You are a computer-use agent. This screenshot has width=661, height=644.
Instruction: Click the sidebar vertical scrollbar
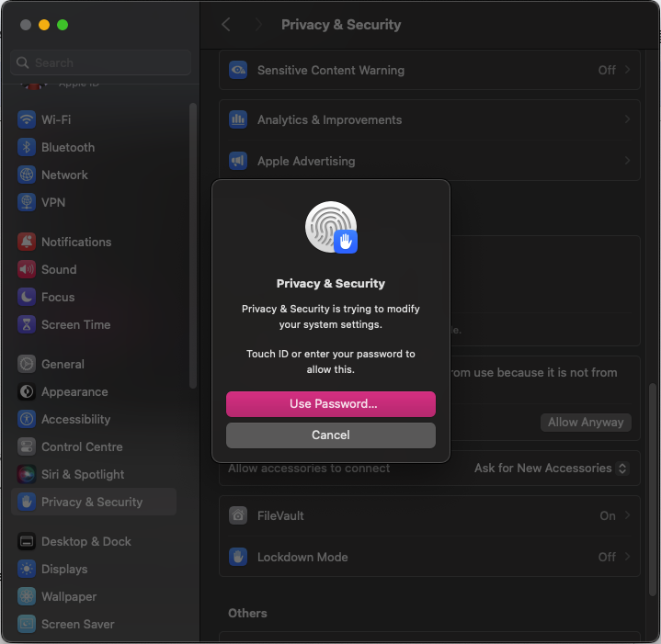click(193, 245)
